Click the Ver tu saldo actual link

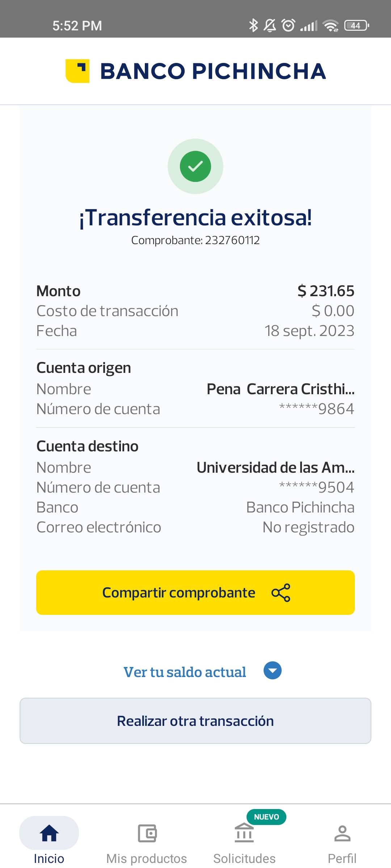185,672
